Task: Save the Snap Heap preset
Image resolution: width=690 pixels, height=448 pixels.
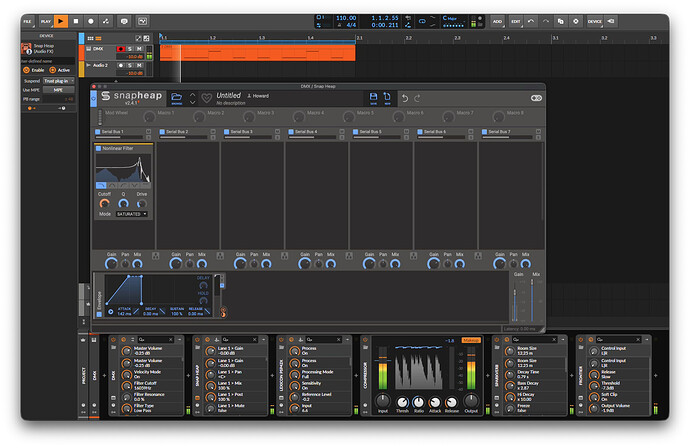Action: tap(373, 98)
